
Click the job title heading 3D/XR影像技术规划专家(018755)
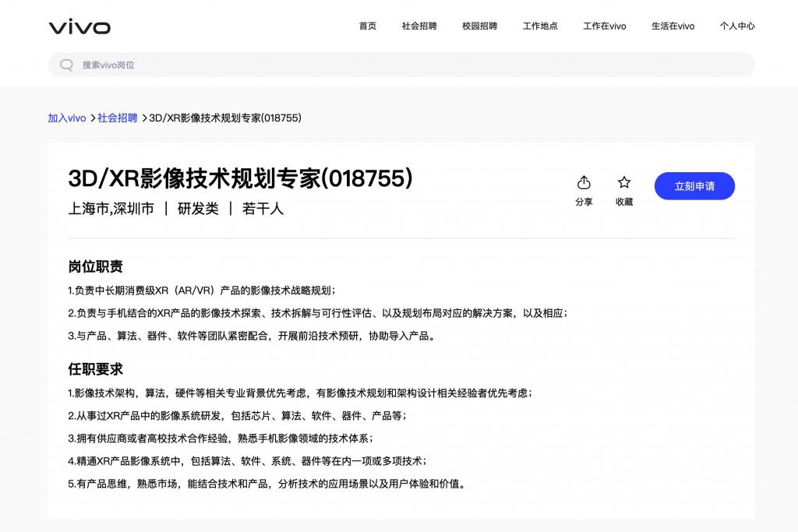coord(240,178)
